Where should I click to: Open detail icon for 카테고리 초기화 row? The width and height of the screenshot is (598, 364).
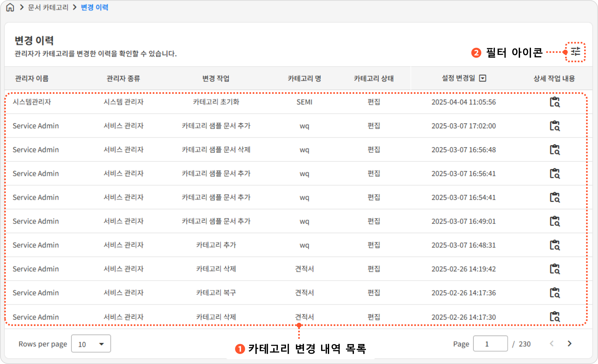554,102
